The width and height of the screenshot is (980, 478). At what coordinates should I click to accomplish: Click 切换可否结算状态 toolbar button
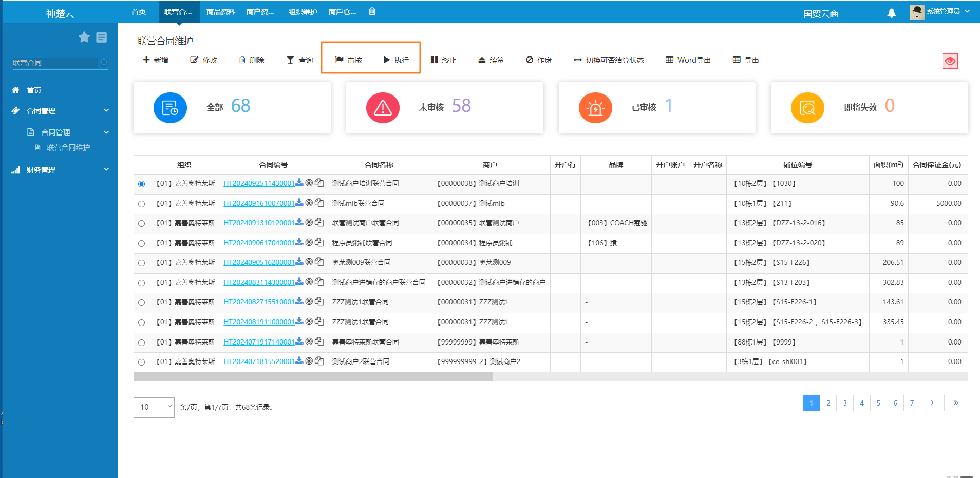[609, 60]
